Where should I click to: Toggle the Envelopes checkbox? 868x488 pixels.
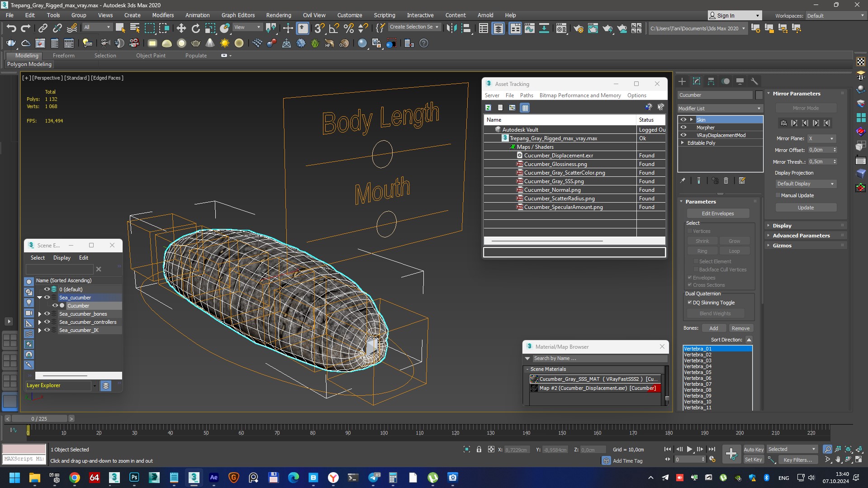[689, 278]
